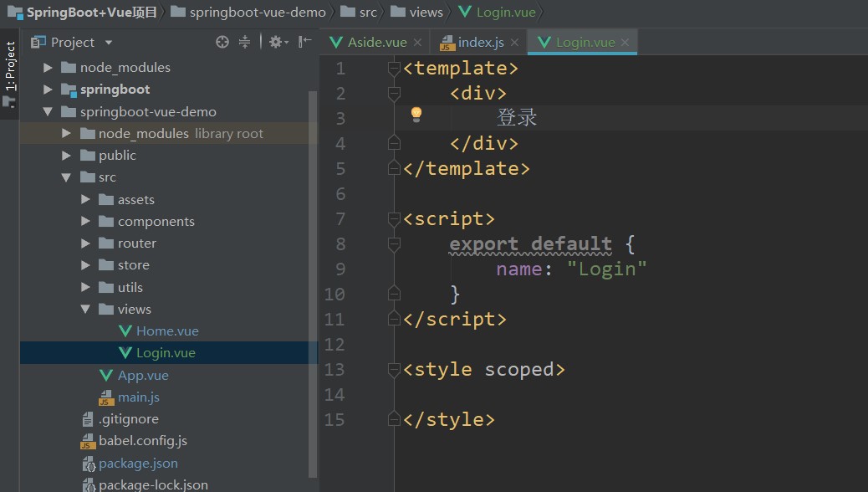This screenshot has height=492, width=868.
Task: Click the springboot module folder icon
Action: tap(69, 90)
